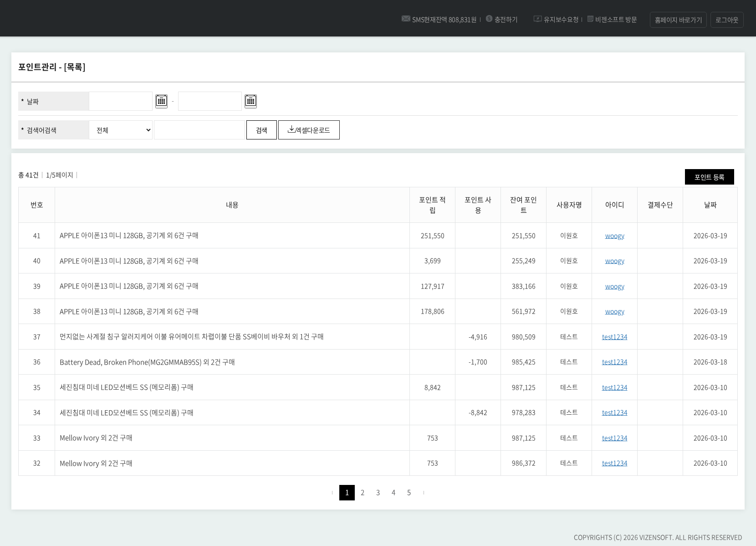Image resolution: width=756 pixels, height=546 pixels.
Task: Focus the search keyword text field
Action: click(x=199, y=130)
